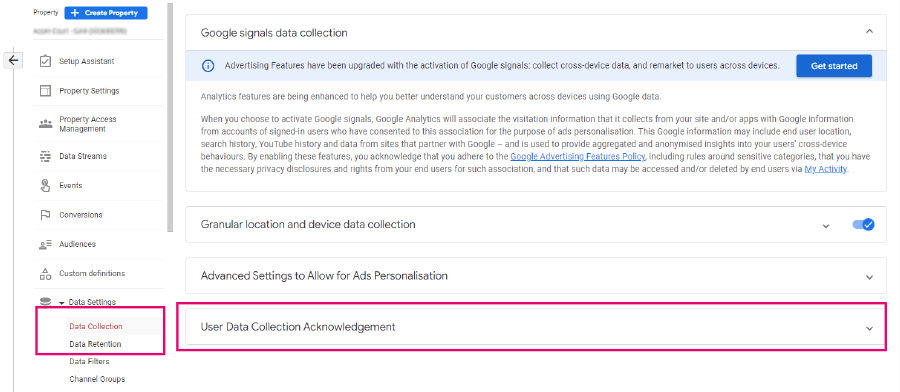Click the Audiences person-list icon

(45, 244)
